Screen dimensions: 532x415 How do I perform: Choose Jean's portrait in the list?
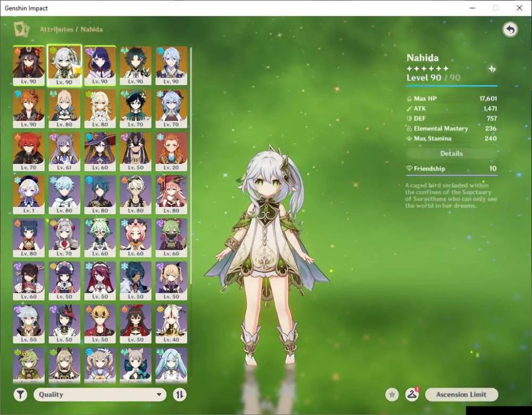tap(64, 109)
